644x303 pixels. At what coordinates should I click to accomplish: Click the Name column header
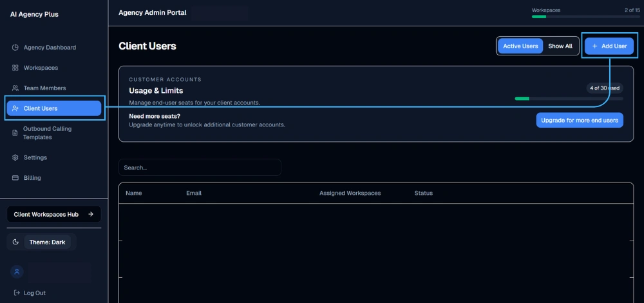click(134, 193)
